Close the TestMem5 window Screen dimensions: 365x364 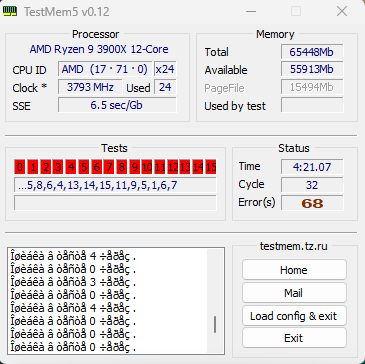342,11
